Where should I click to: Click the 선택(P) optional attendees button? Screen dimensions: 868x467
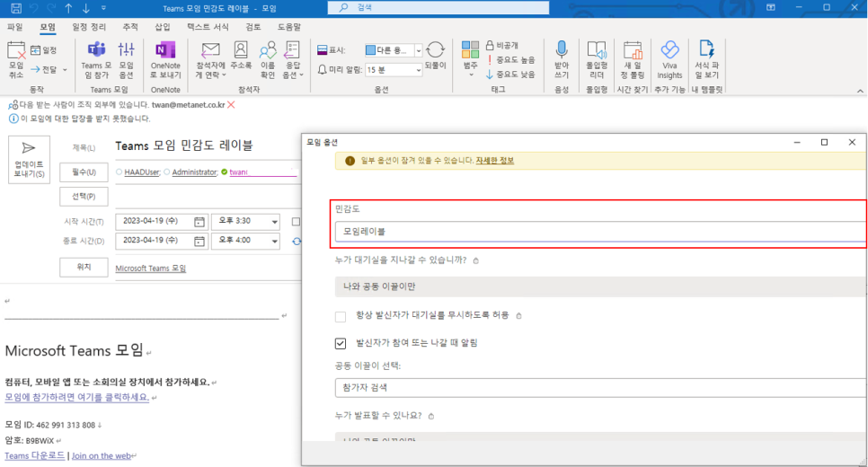click(84, 197)
